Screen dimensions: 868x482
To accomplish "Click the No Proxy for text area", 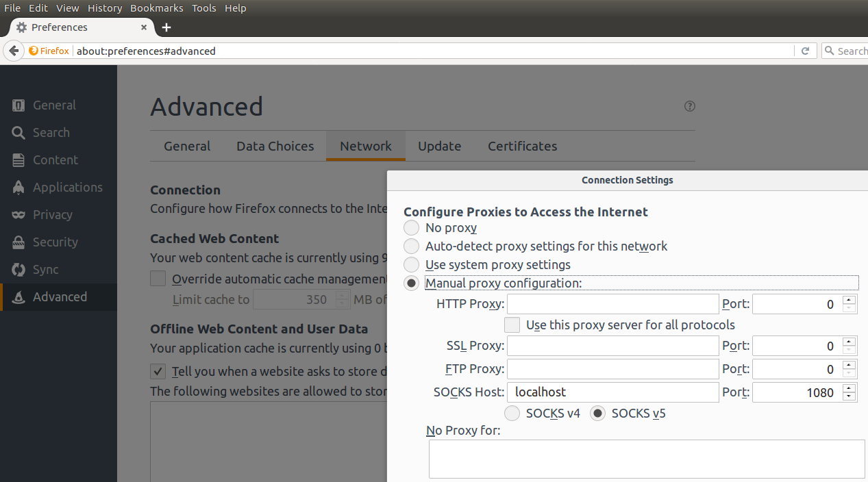I will click(x=646, y=459).
